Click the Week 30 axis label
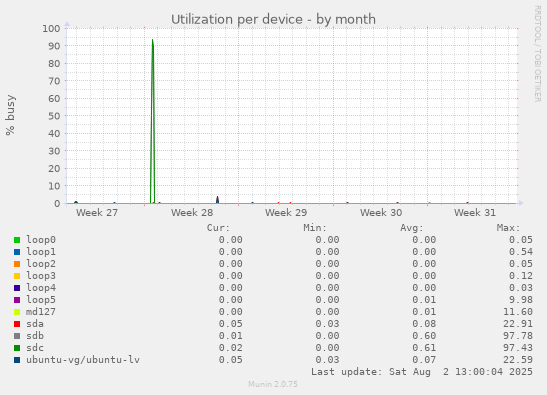This screenshot has height=395, width=547. pos(381,213)
